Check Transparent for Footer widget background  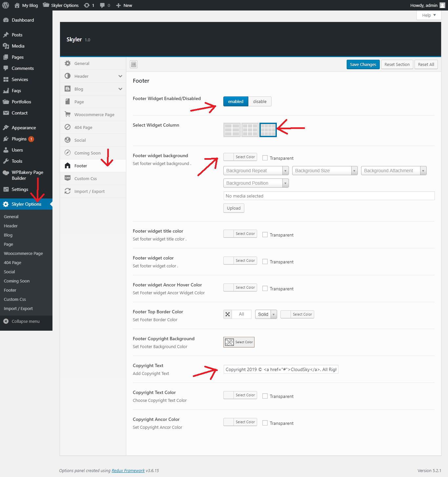click(265, 158)
